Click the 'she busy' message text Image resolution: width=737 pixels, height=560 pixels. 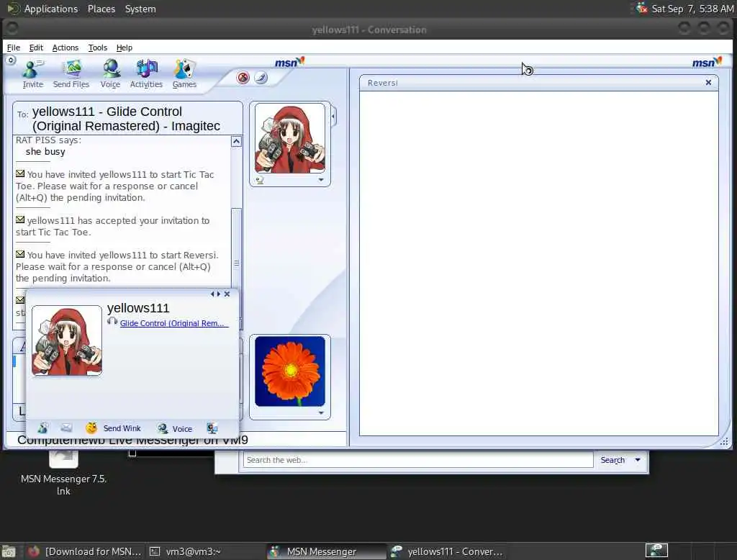45,151
